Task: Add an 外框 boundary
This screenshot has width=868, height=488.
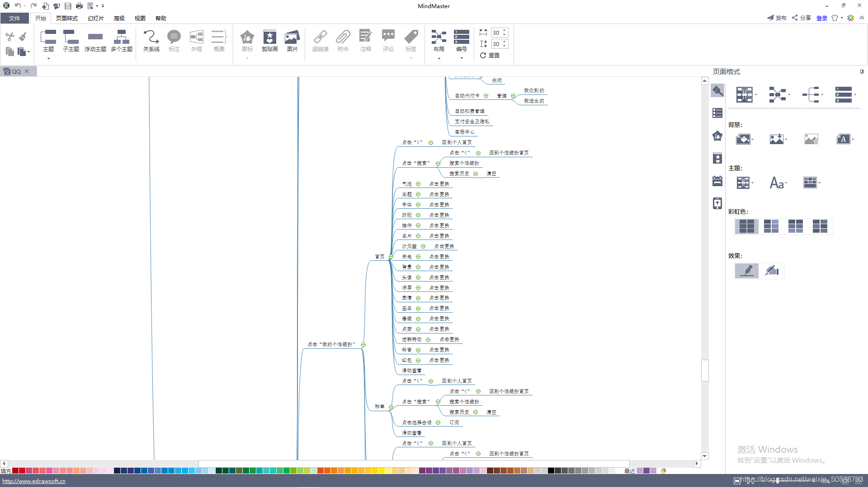Action: pyautogui.click(x=197, y=41)
